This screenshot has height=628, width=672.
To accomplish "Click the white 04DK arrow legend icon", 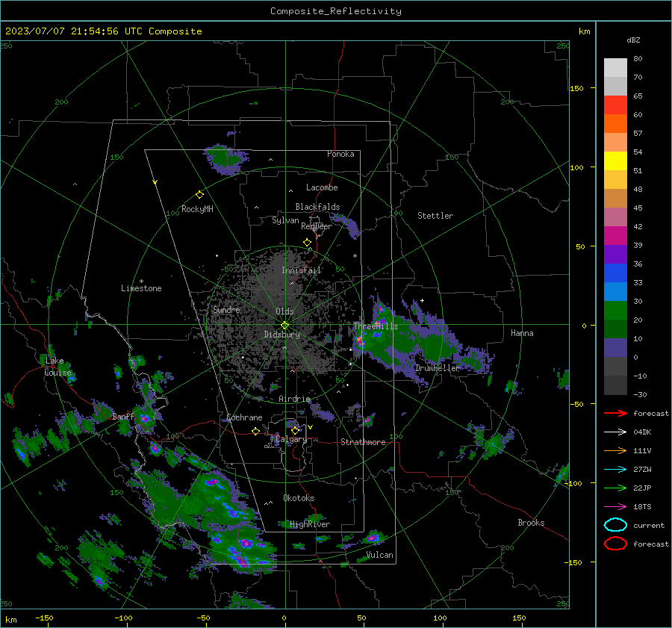I will pos(615,432).
